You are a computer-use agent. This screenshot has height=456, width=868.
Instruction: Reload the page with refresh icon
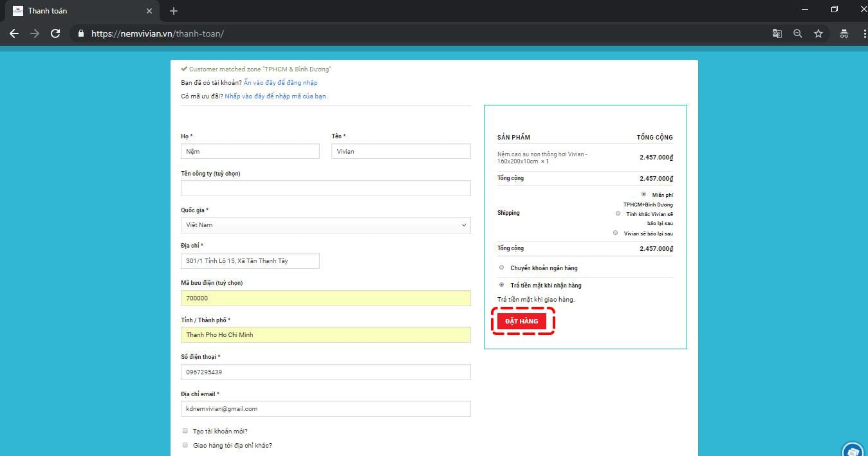pyautogui.click(x=55, y=33)
